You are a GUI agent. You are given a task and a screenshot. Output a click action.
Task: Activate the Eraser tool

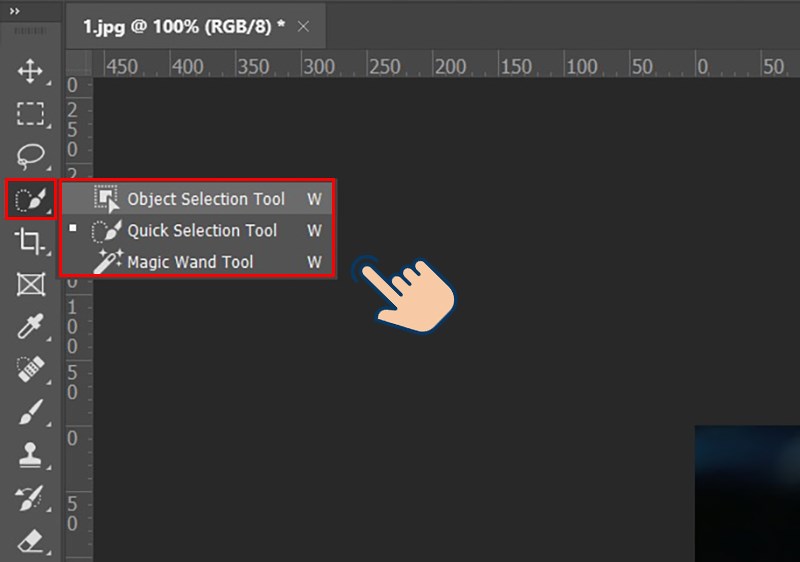[x=31, y=541]
